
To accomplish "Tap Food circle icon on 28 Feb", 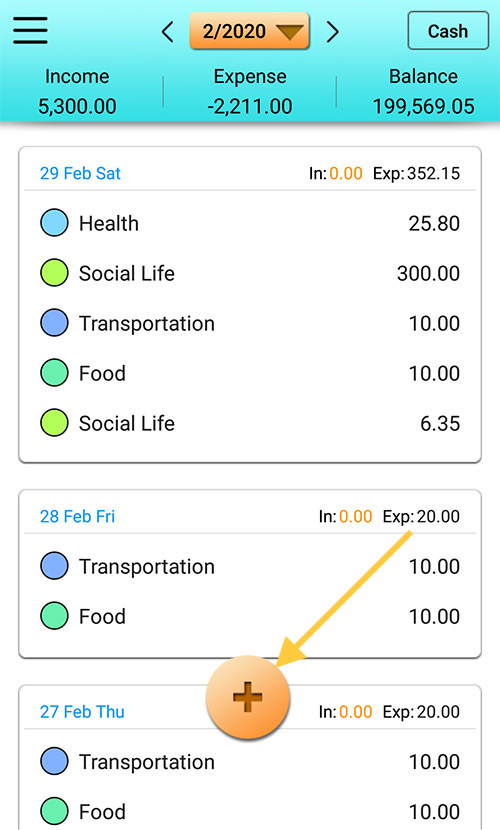I will (x=54, y=616).
